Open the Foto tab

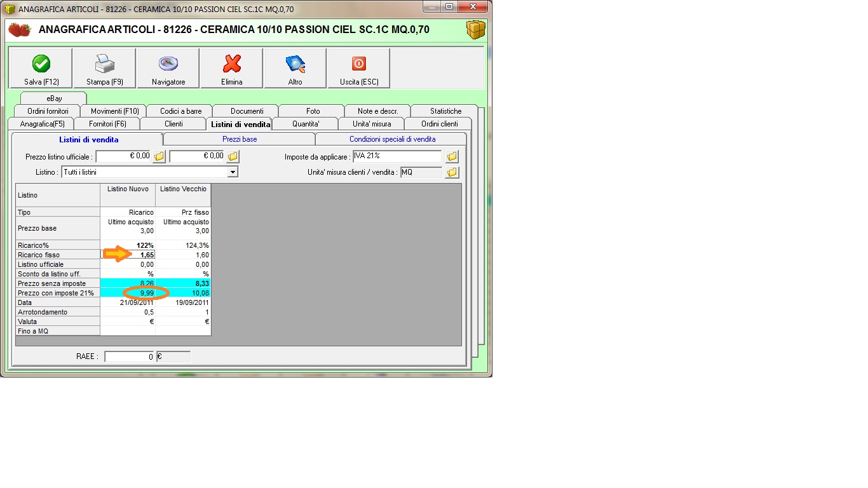click(313, 111)
